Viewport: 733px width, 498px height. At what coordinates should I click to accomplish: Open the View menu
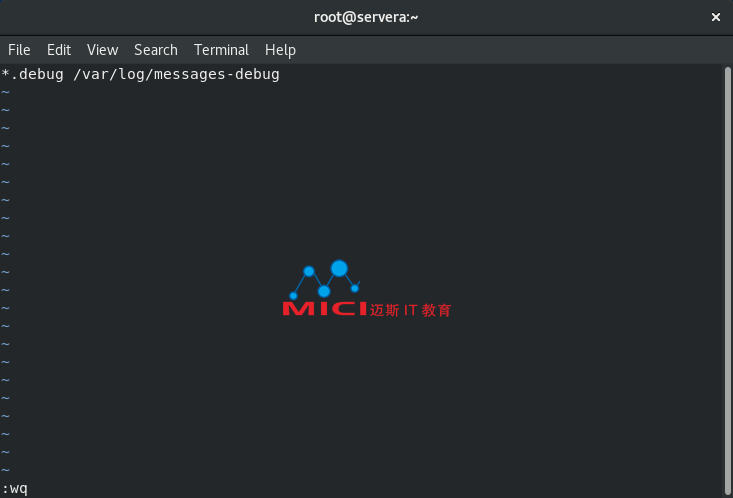102,50
